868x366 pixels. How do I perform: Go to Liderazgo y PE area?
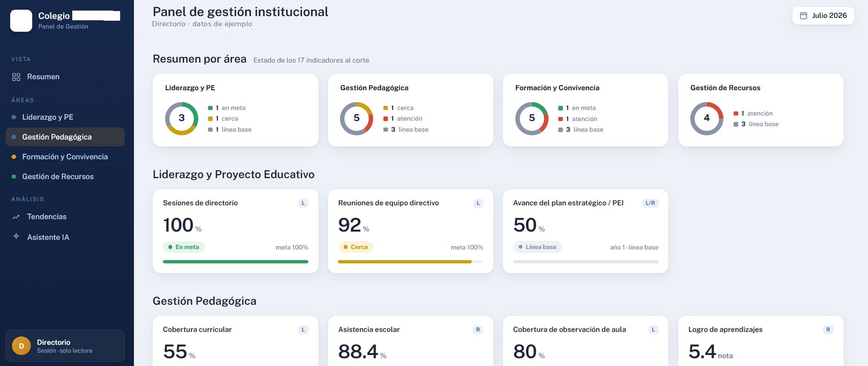[65, 117]
